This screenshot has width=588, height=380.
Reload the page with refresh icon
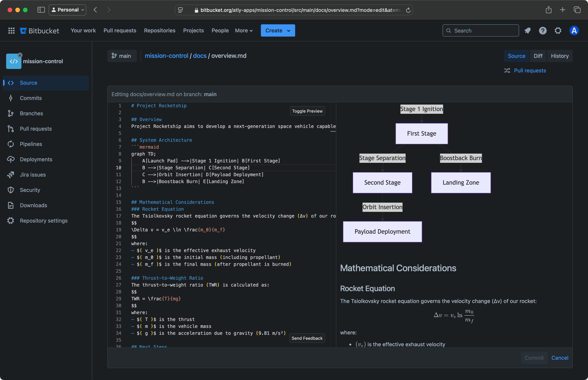408,10
